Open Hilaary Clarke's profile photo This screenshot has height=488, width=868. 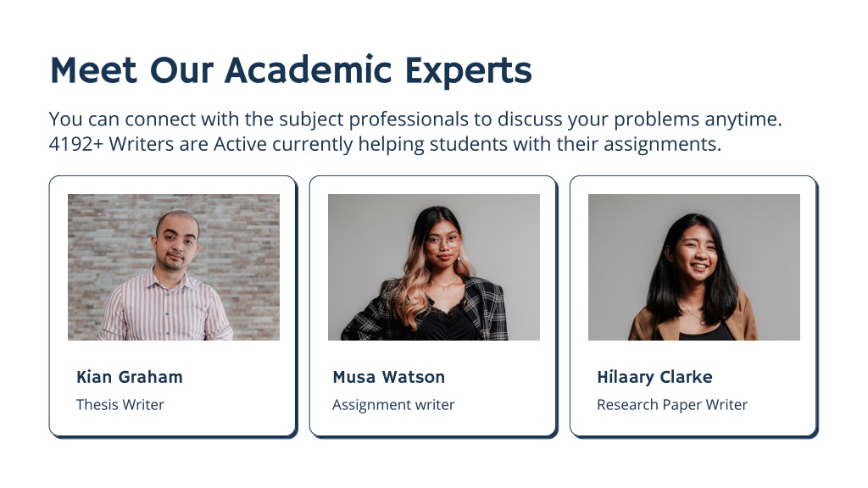tap(693, 267)
